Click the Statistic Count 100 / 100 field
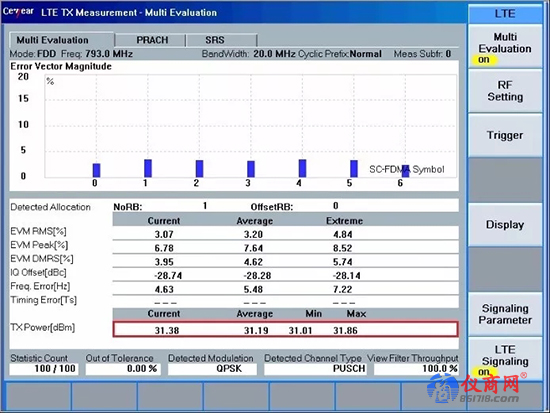Screen dimensions: 550x413 44,369
